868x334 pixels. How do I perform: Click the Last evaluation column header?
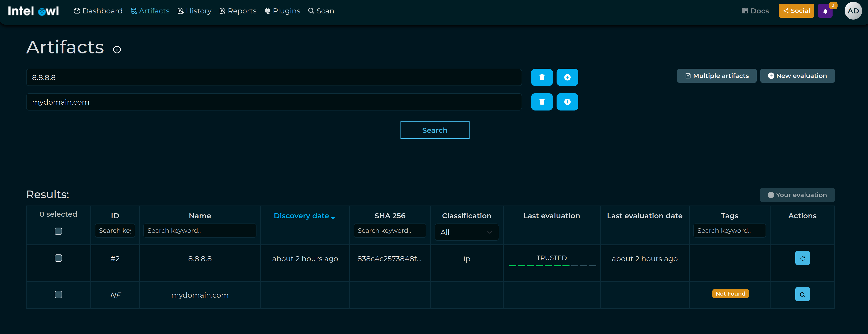[552, 216]
